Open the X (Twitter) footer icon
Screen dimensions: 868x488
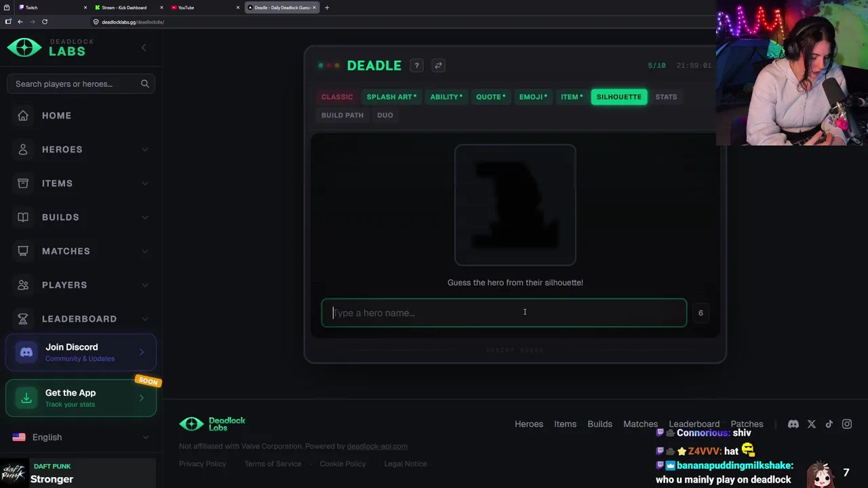[x=812, y=424]
